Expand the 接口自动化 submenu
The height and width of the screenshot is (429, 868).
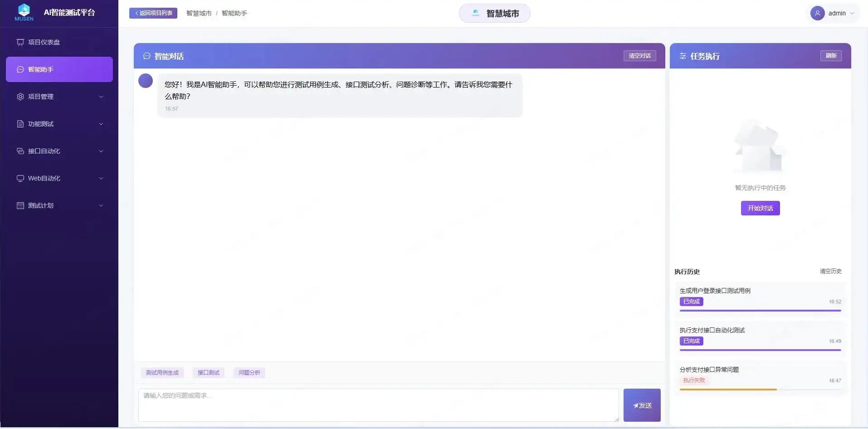[59, 151]
